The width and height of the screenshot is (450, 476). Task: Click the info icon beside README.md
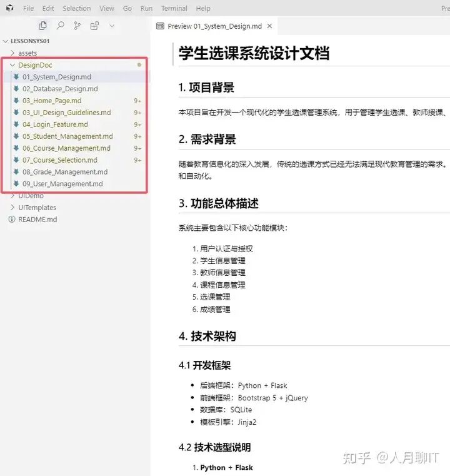[x=12, y=219]
